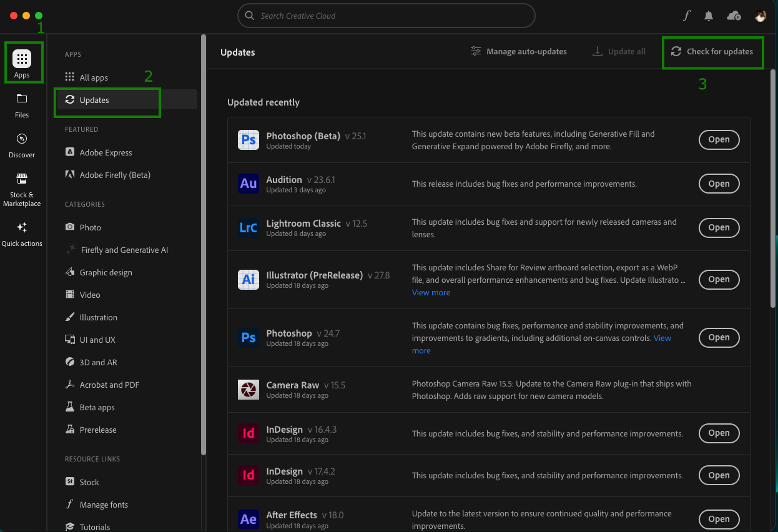Open Quick actions from the sidebar
This screenshot has width=778, height=532.
[x=22, y=231]
